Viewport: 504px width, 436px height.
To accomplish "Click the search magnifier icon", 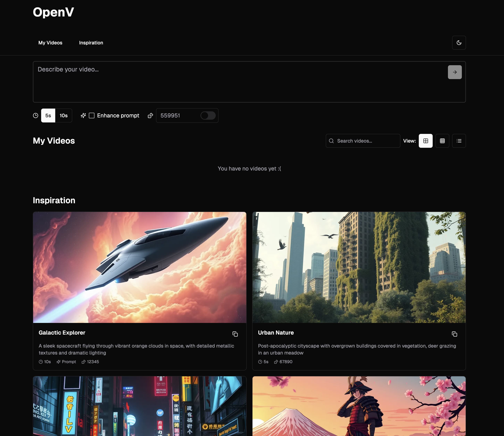I will (x=331, y=141).
